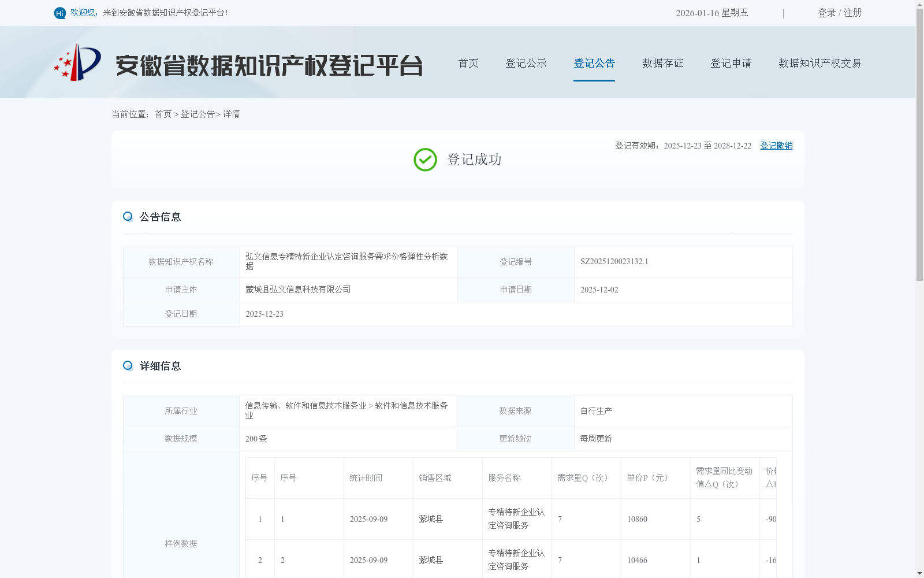Click applicant 蒙城县弘文信息科技有限公司
The width and height of the screenshot is (924, 578).
click(x=298, y=290)
